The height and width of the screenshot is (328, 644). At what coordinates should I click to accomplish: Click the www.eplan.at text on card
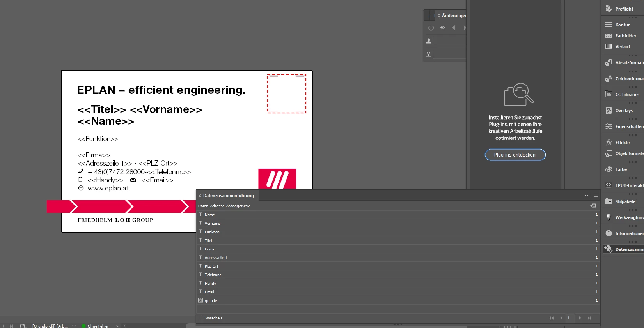pyautogui.click(x=108, y=188)
